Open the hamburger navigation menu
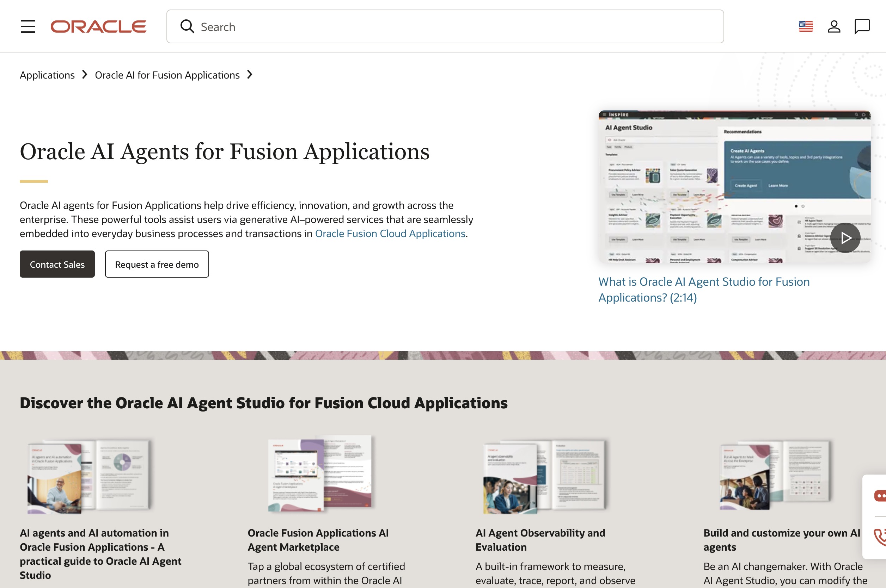The image size is (886, 588). pyautogui.click(x=28, y=27)
